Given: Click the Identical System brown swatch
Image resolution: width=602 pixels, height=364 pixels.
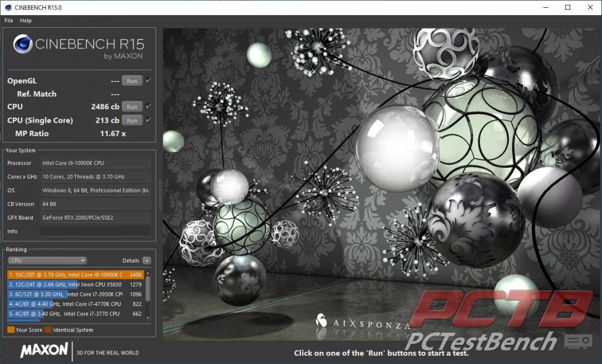Looking at the screenshot, I should point(48,329).
